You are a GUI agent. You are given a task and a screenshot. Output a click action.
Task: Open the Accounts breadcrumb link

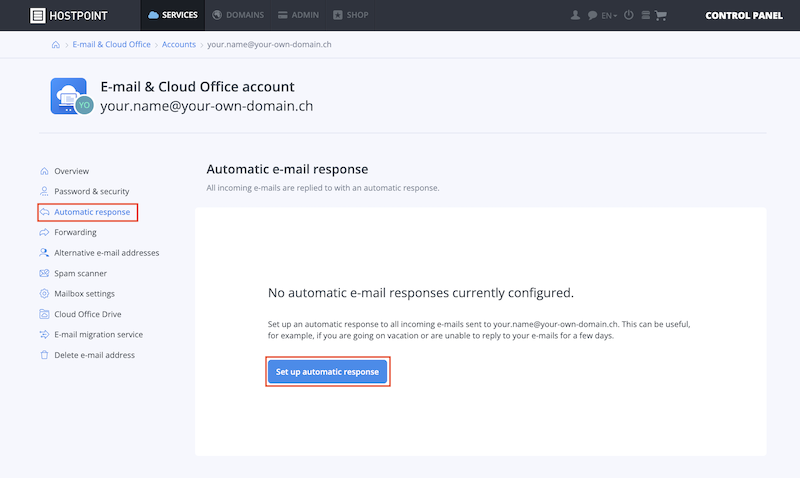179,44
